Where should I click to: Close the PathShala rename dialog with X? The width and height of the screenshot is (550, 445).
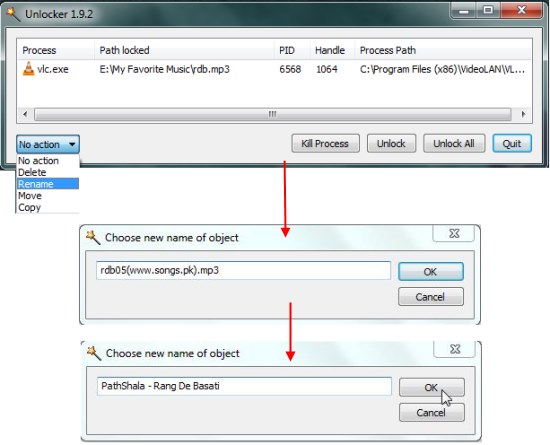click(455, 349)
